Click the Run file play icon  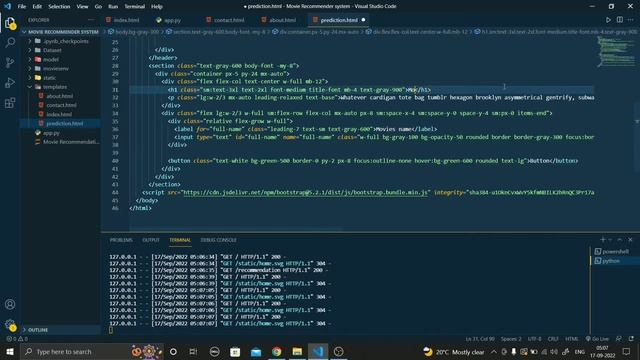608,20
